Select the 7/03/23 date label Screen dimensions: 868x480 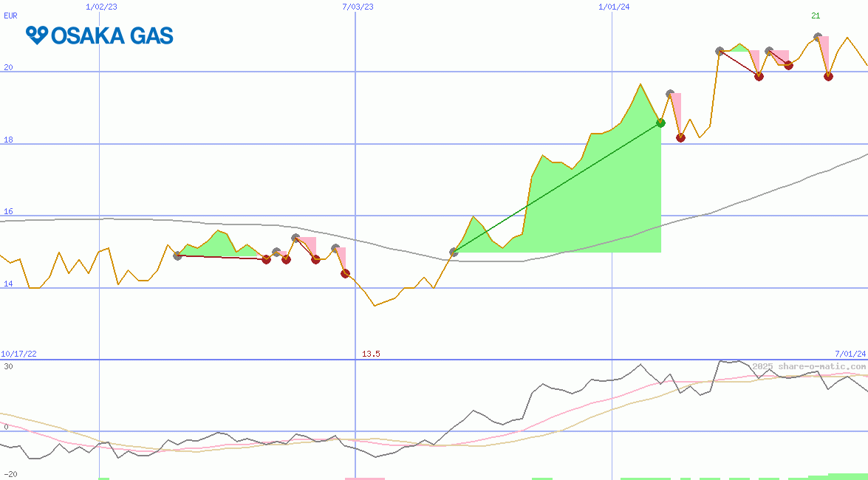[x=358, y=7]
